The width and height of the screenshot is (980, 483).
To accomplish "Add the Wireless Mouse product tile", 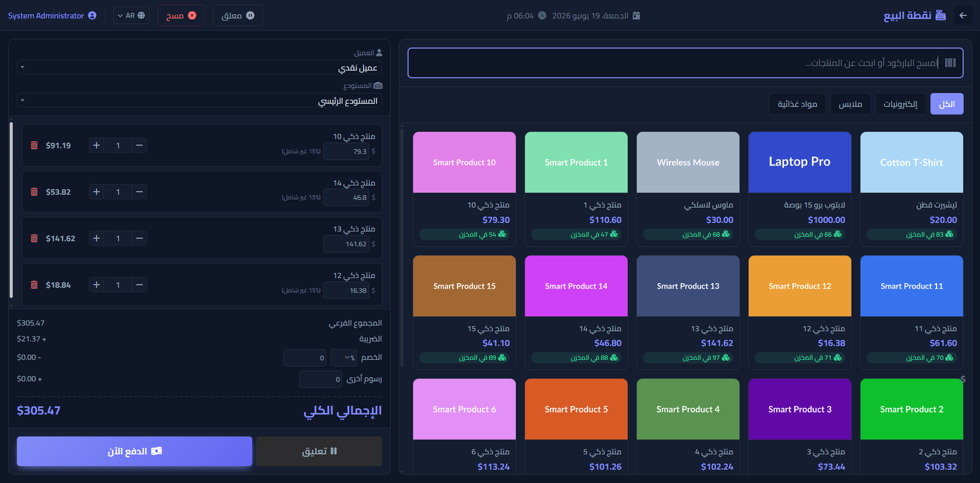I will point(688,189).
